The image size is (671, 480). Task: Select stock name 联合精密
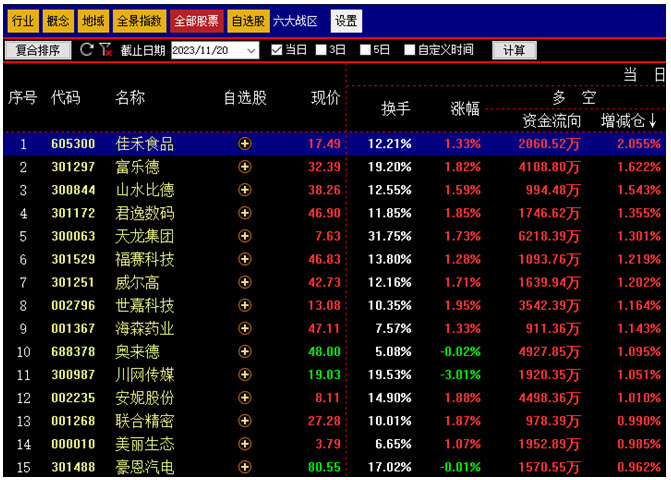pos(145,421)
